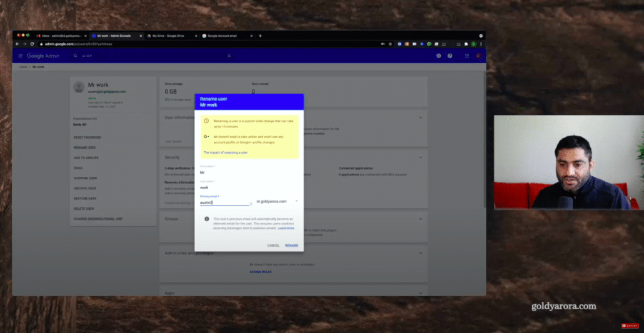Go forward with the browser forward arrow

tap(24, 44)
